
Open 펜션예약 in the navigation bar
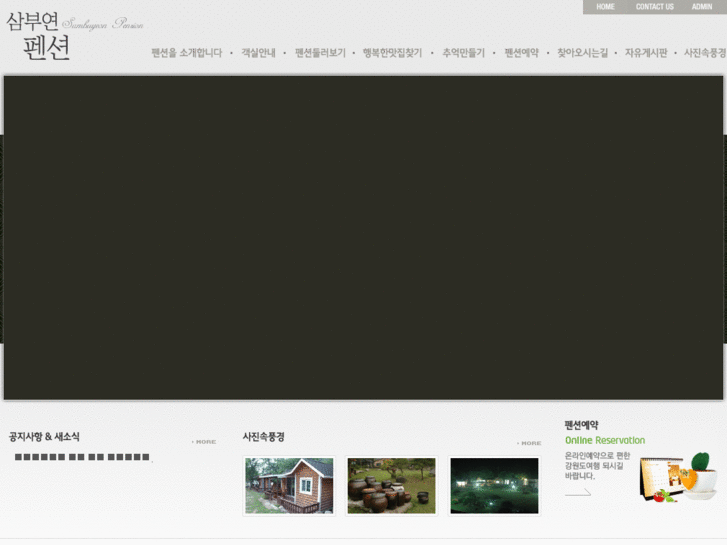521,53
